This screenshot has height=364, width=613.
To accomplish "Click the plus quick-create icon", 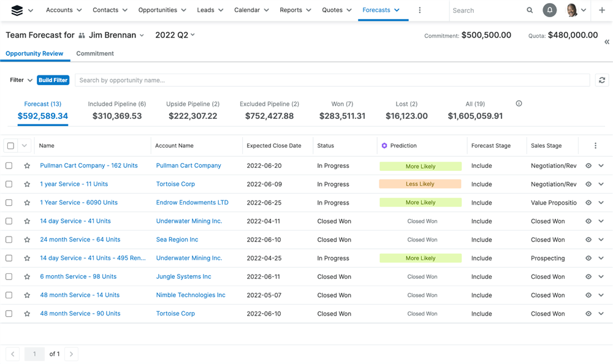I will (x=602, y=10).
